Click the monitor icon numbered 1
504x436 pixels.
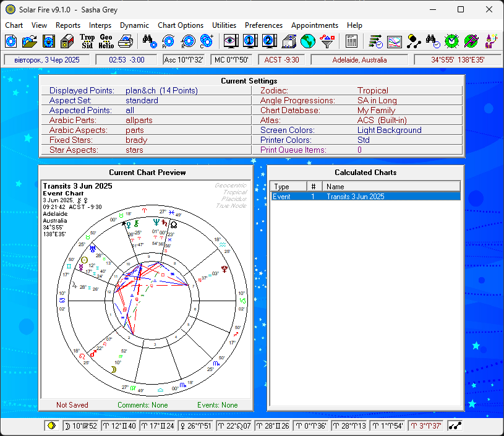[250, 41]
